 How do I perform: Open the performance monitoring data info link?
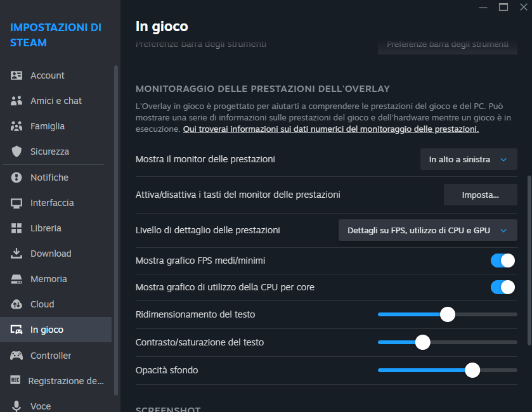pyautogui.click(x=330, y=129)
